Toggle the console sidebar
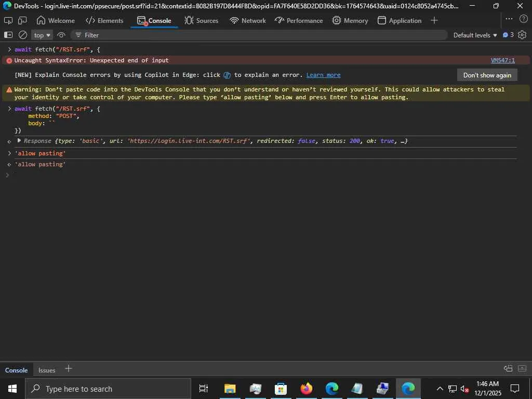The width and height of the screenshot is (532, 399). click(8, 35)
